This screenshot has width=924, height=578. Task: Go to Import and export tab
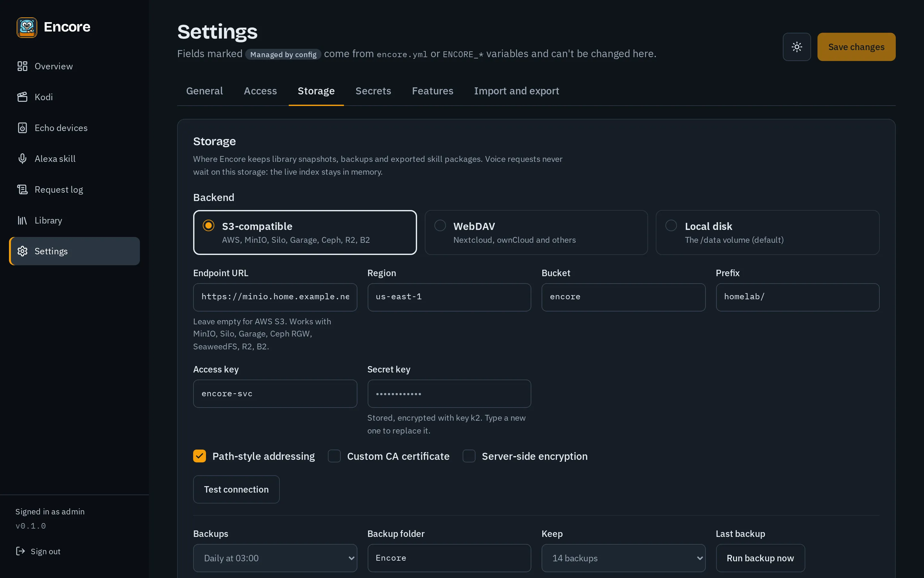coord(516,91)
